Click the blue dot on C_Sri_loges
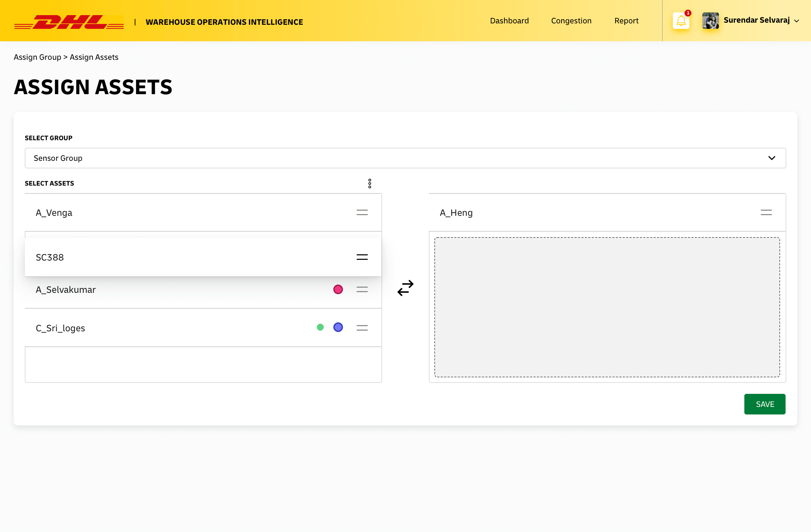This screenshot has height=532, width=811. pos(338,327)
